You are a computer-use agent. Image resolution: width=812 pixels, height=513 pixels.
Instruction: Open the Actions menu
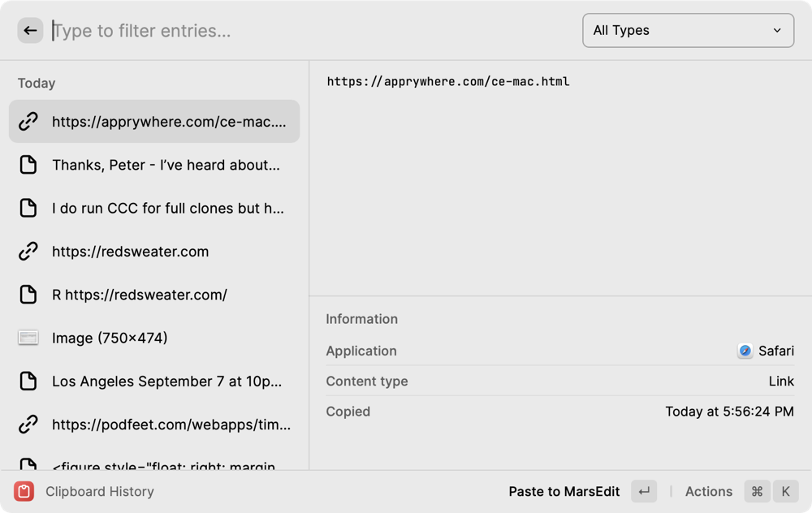pyautogui.click(x=708, y=491)
